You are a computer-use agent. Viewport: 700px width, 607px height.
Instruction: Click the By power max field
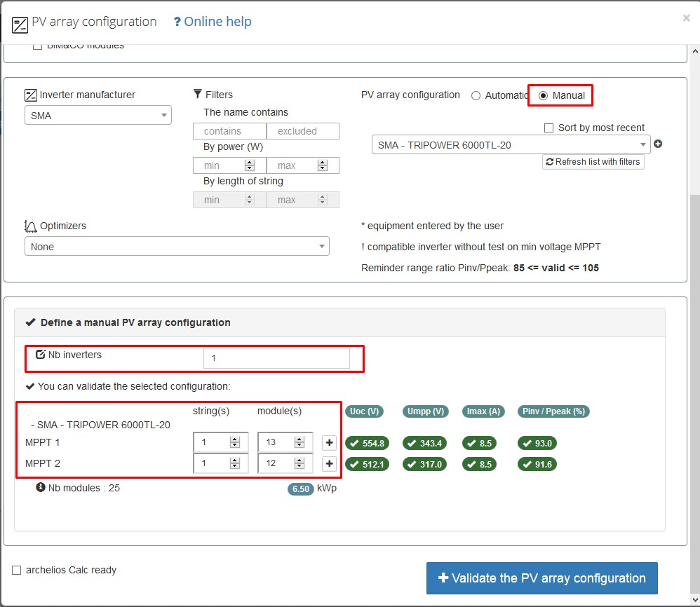coord(303,165)
